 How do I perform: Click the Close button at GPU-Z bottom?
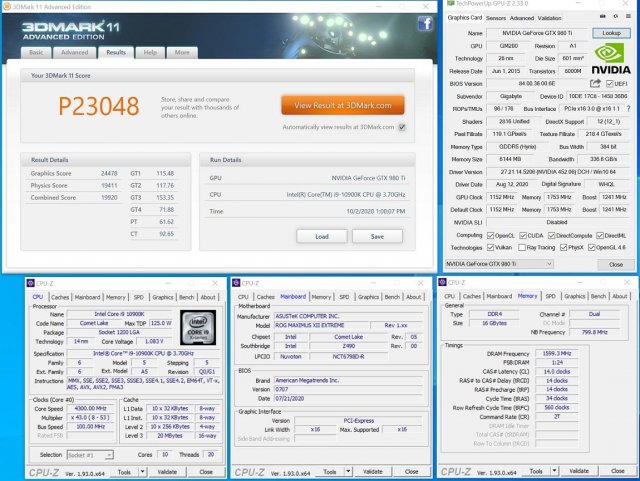pos(616,264)
